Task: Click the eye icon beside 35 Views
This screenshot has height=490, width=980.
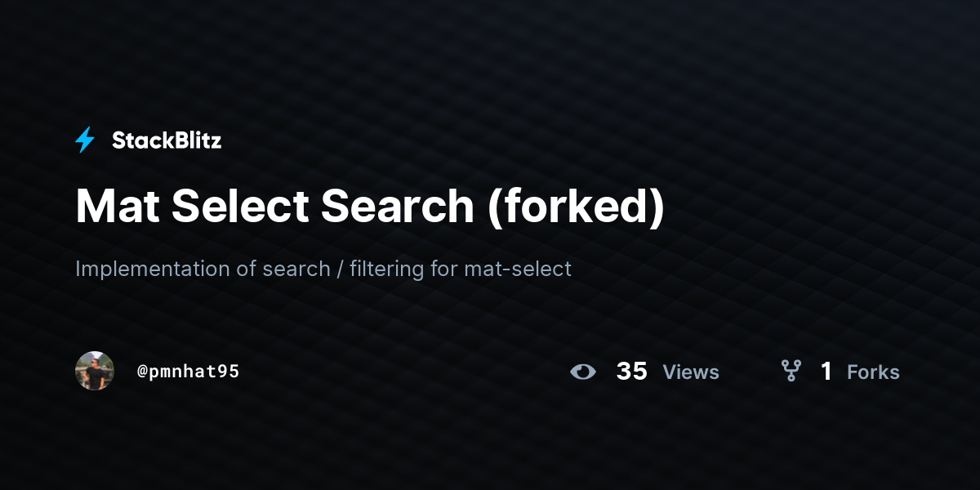Action: (x=583, y=372)
